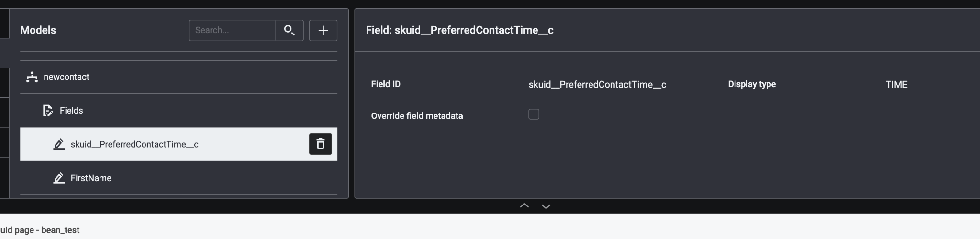The width and height of the screenshot is (980, 239).
Task: Click the pencil icon beside FirstName
Action: (x=59, y=178)
